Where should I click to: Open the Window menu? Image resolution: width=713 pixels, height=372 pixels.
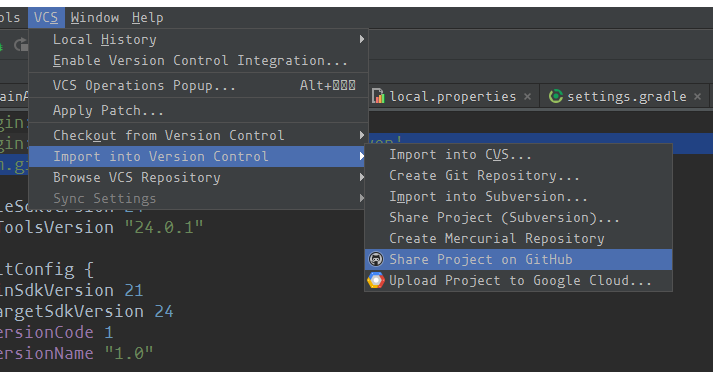(x=95, y=18)
